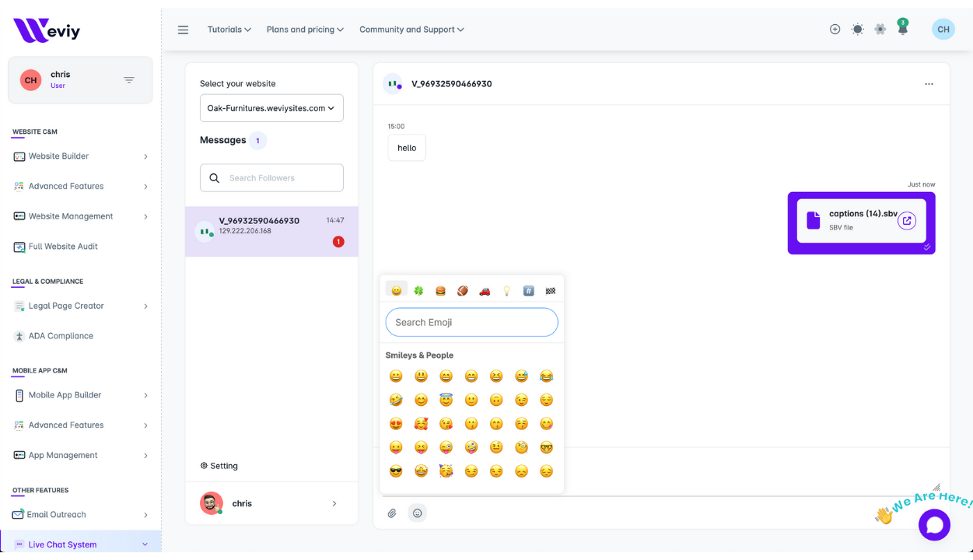Open the Plans and pricing menu
This screenshot has height=560, width=973.
(305, 30)
